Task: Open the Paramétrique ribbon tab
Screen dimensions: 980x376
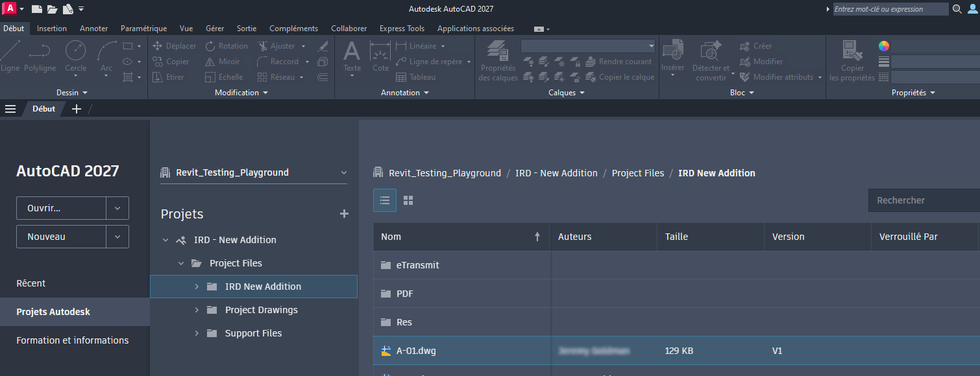Action: 144,29
